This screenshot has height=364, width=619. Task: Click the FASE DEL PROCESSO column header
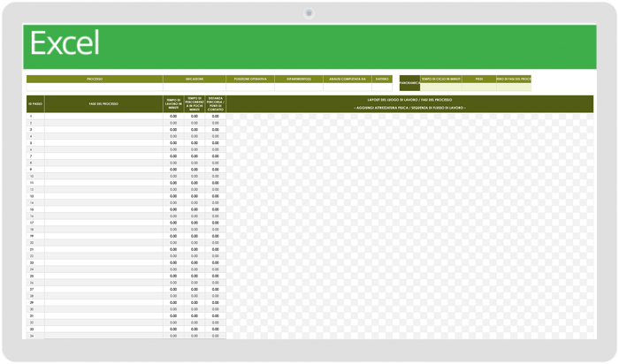103,103
